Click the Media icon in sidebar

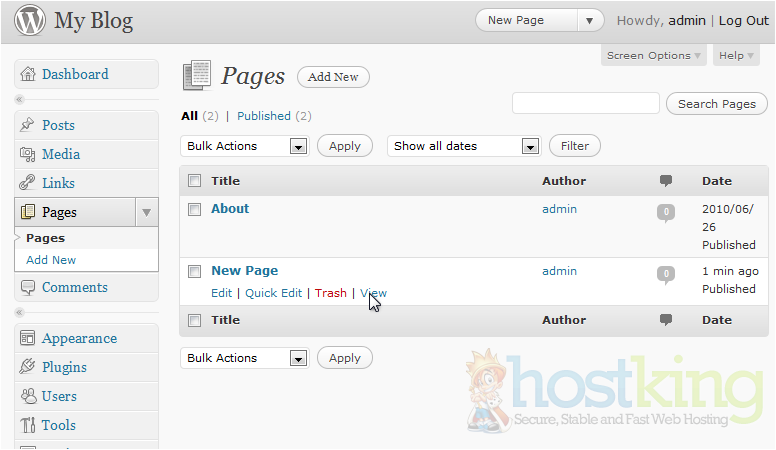pyautogui.click(x=28, y=154)
